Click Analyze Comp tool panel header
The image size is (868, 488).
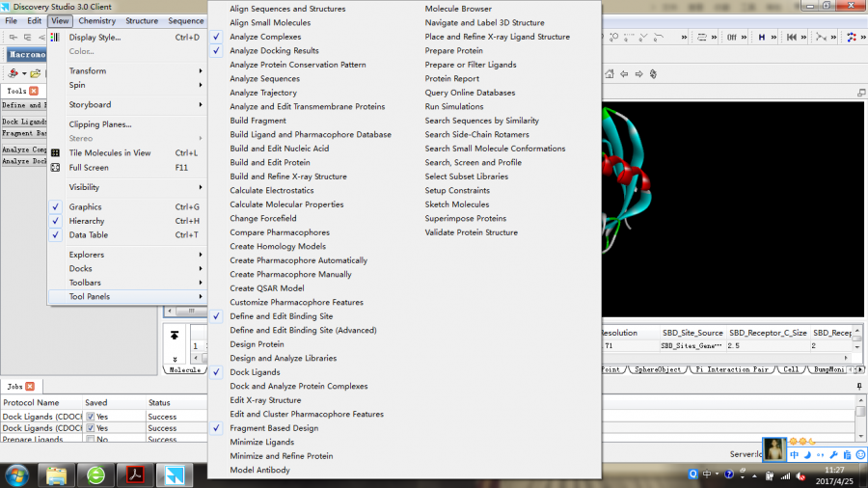(x=24, y=149)
